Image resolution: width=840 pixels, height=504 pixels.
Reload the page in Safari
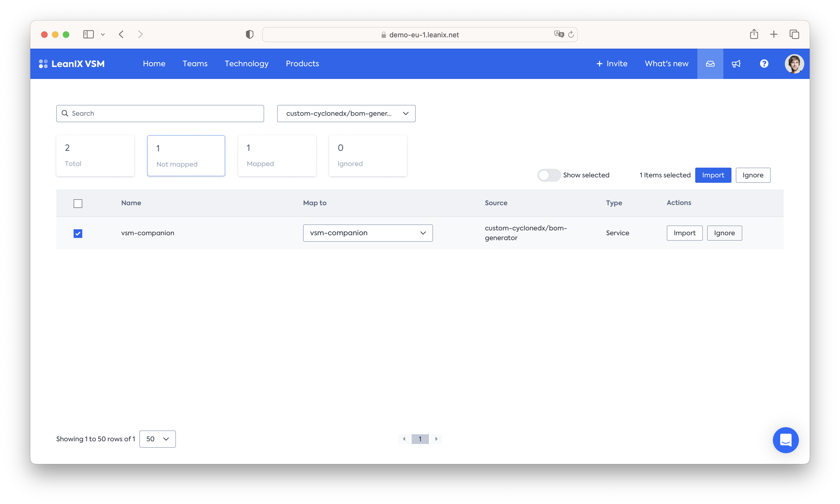pyautogui.click(x=571, y=34)
